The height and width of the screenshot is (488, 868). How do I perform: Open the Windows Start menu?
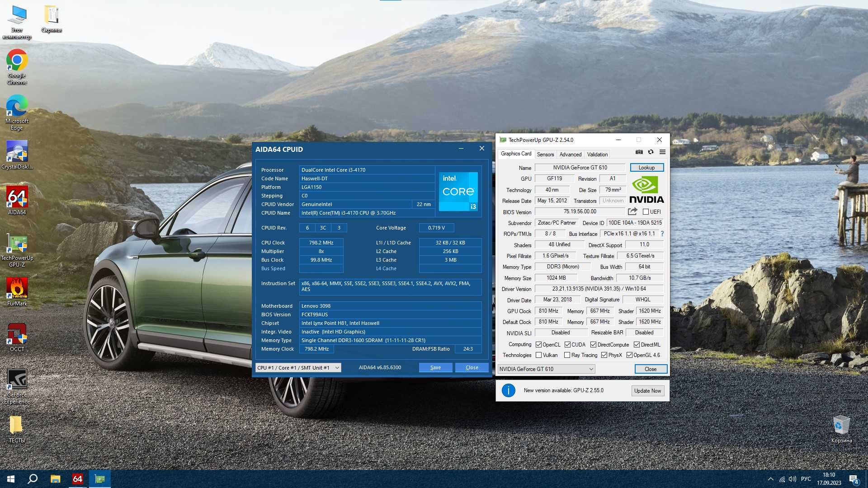click(11, 479)
